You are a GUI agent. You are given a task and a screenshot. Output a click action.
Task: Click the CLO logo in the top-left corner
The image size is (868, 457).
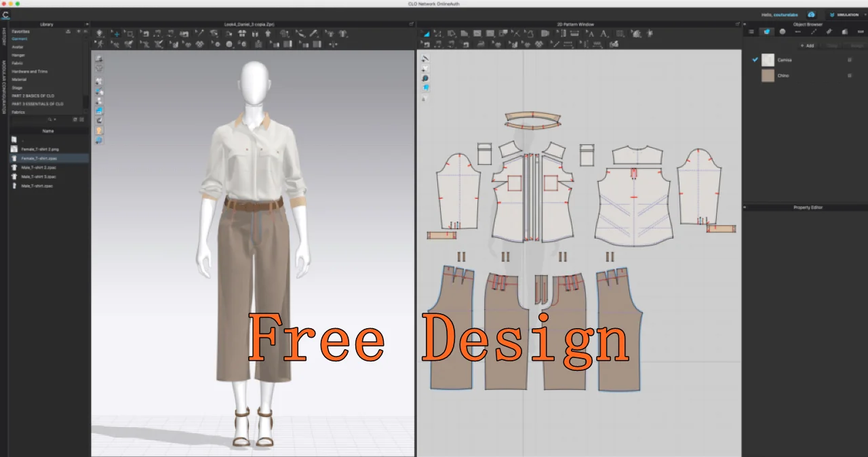coord(5,14)
